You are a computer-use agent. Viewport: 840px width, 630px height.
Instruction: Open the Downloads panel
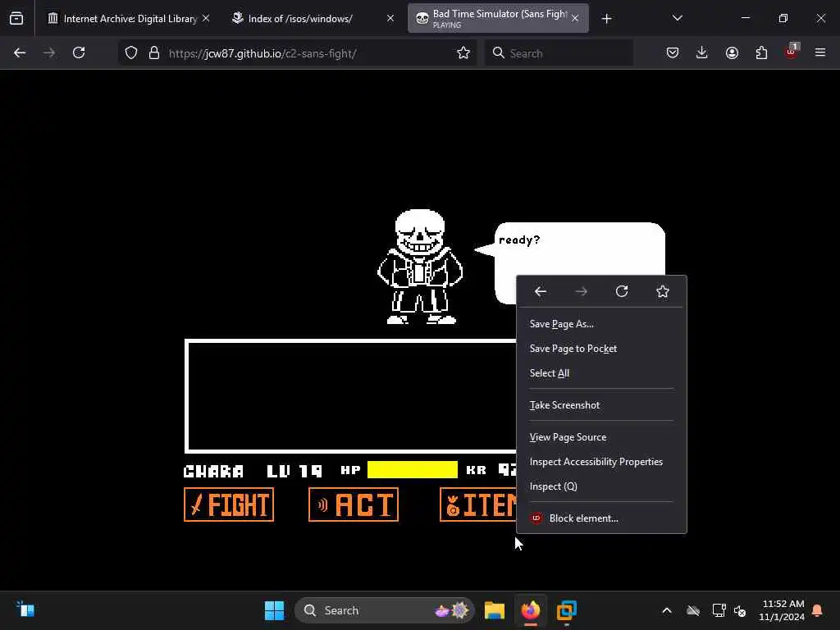pos(702,53)
